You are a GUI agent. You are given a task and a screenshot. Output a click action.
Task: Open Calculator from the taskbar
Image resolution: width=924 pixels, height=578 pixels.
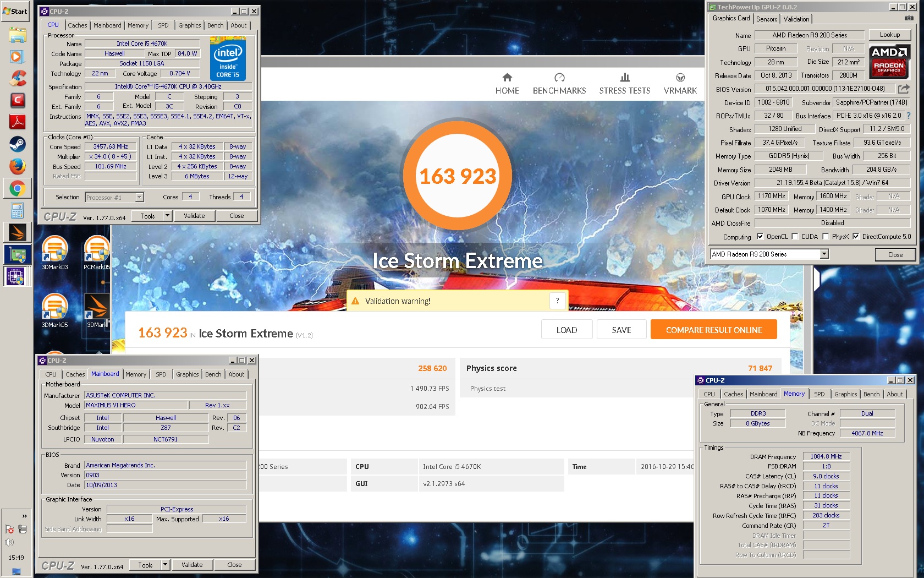click(17, 210)
